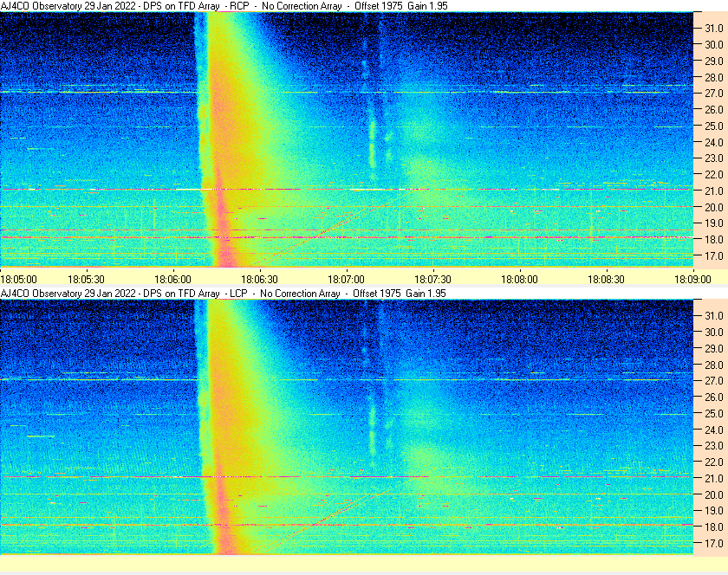Click the 18:05:30 time label, upper plot

pos(87,280)
